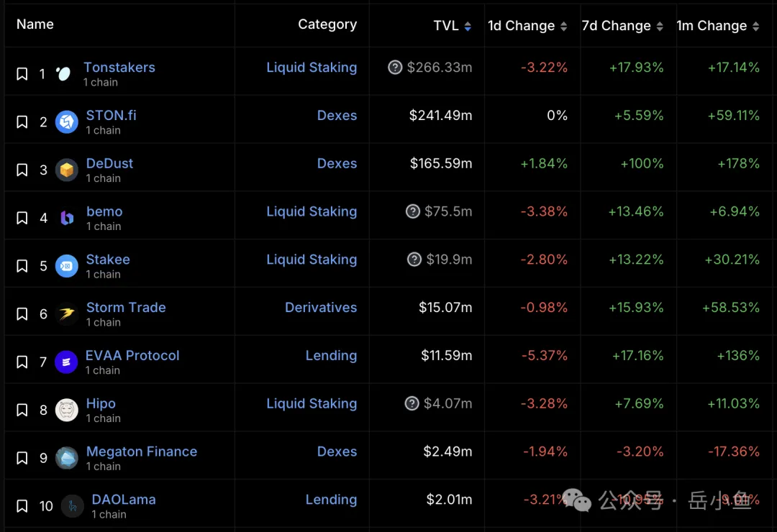The height and width of the screenshot is (532, 777).
Task: Click the Hipo hippo logo icon
Action: [x=66, y=411]
